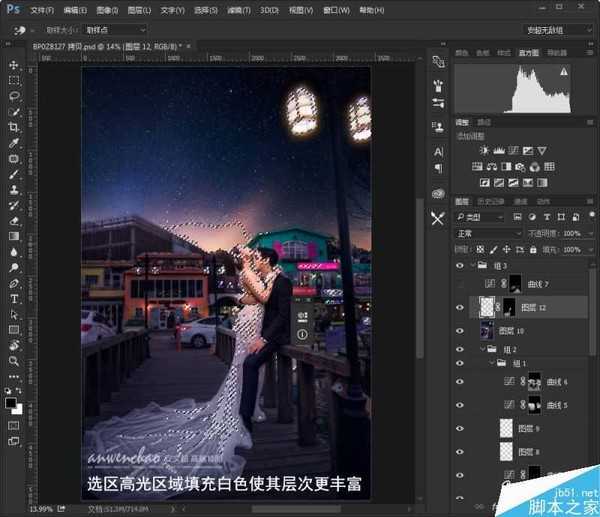Select the Dodge tool

click(14, 268)
